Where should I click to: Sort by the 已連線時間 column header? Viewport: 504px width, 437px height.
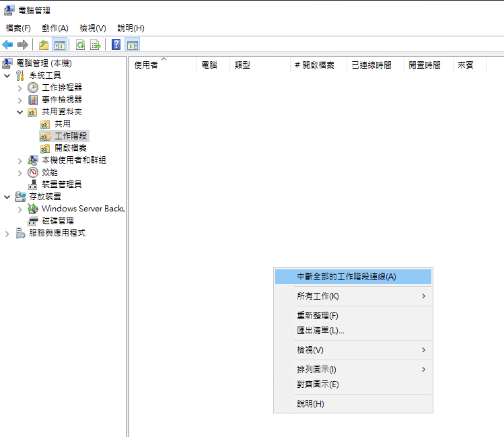click(375, 65)
